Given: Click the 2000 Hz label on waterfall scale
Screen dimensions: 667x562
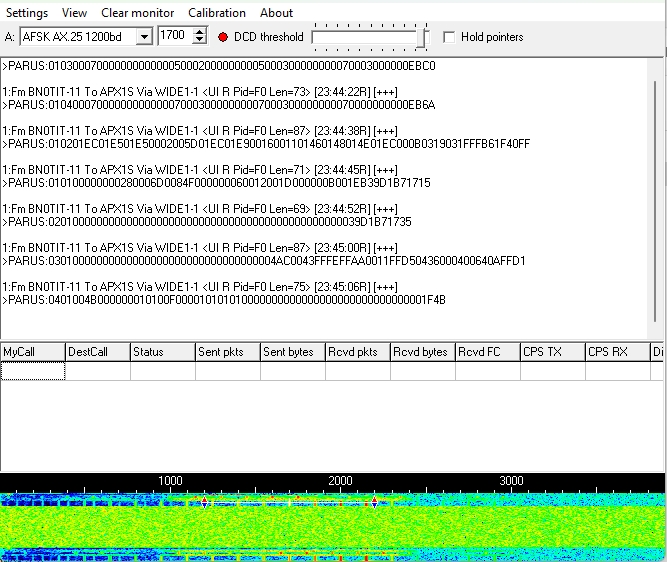Looking at the screenshot, I should (340, 481).
